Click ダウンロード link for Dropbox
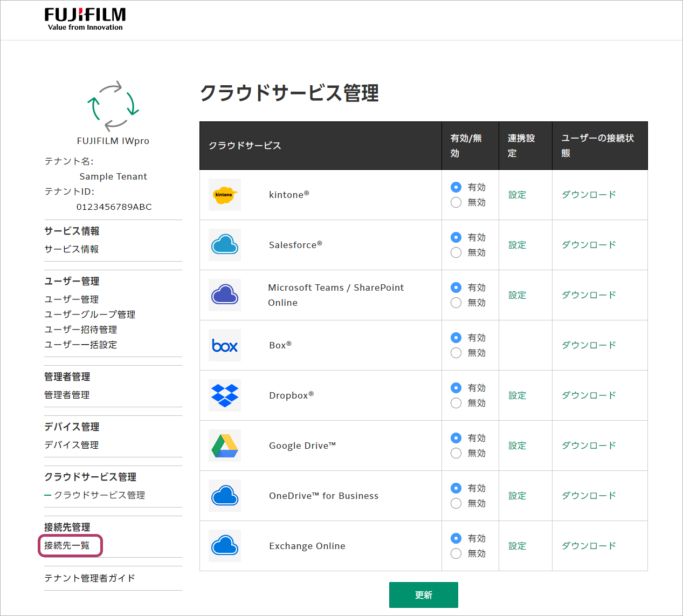The width and height of the screenshot is (683, 616). pyautogui.click(x=589, y=395)
